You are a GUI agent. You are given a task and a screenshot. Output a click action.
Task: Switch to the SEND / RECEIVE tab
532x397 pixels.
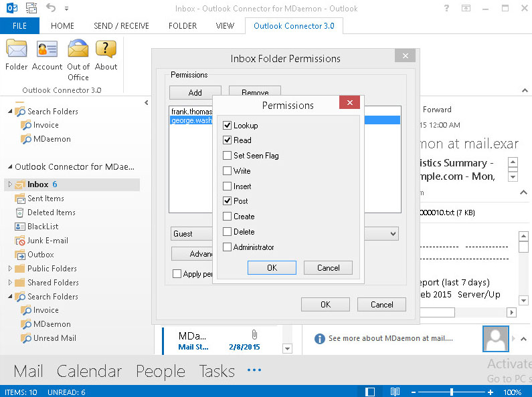(x=121, y=26)
